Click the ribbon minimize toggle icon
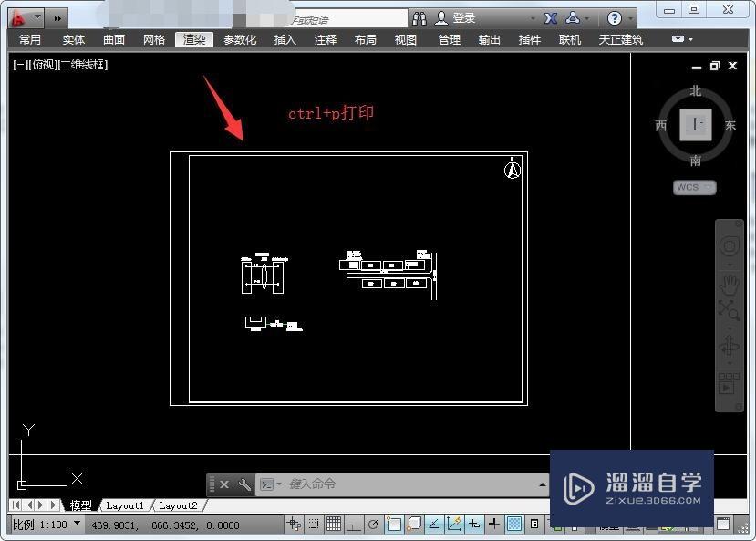The image size is (756, 541). (678, 39)
